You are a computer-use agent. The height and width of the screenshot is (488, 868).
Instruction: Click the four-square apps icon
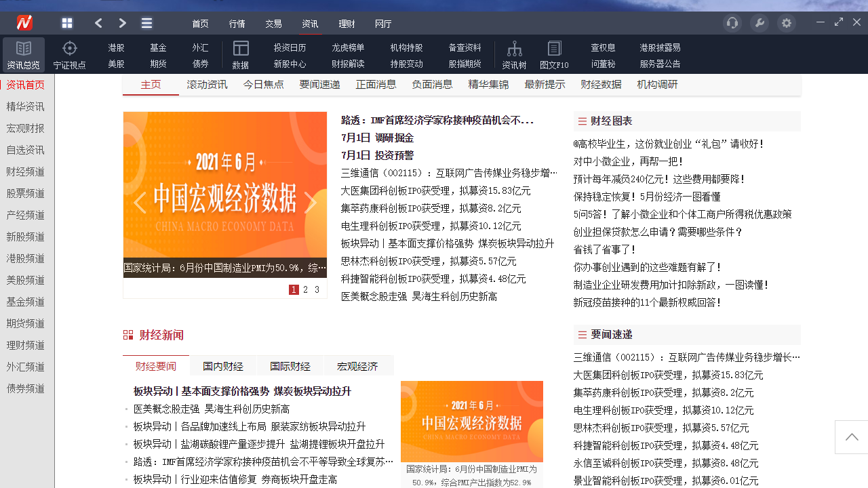(x=67, y=22)
